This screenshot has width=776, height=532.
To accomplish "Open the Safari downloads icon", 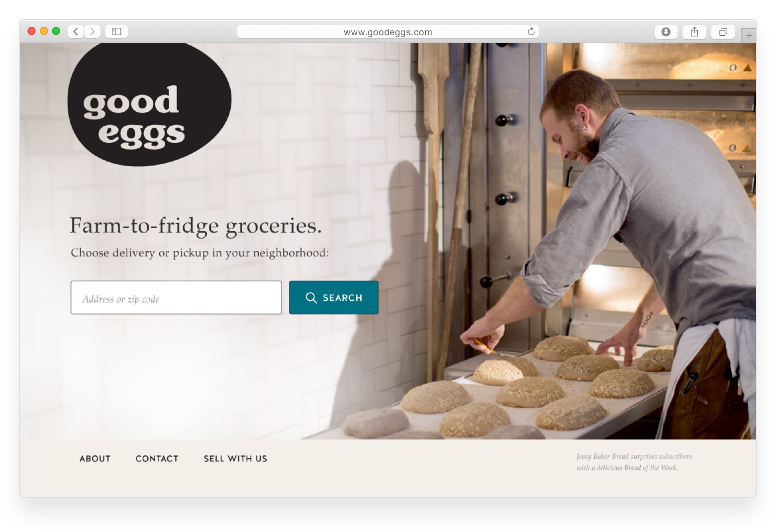I will (666, 32).
